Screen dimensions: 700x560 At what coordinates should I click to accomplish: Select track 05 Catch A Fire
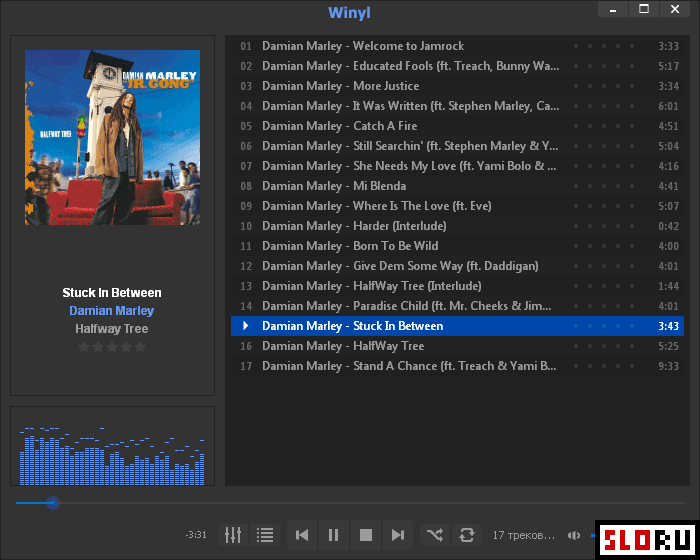pos(457,126)
